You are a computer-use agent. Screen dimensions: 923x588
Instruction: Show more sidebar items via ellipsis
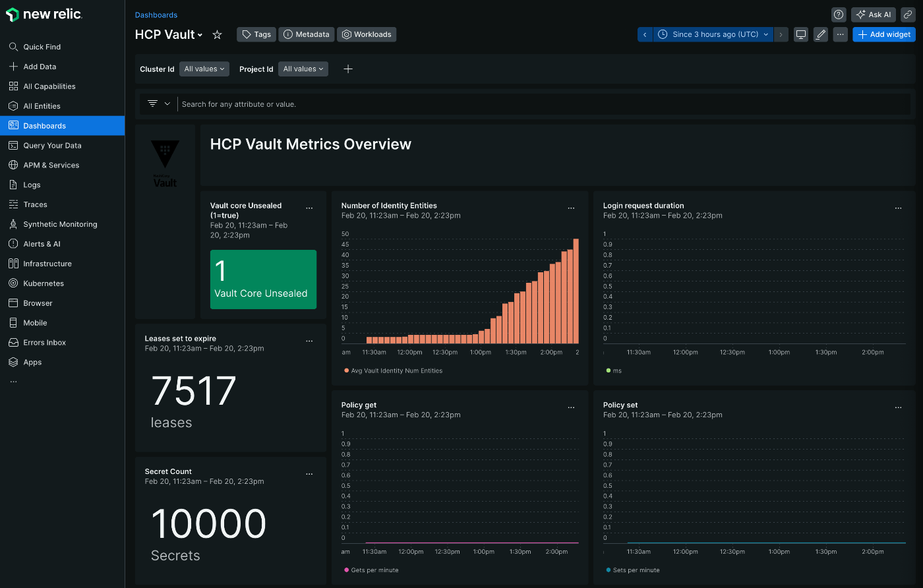coord(13,382)
